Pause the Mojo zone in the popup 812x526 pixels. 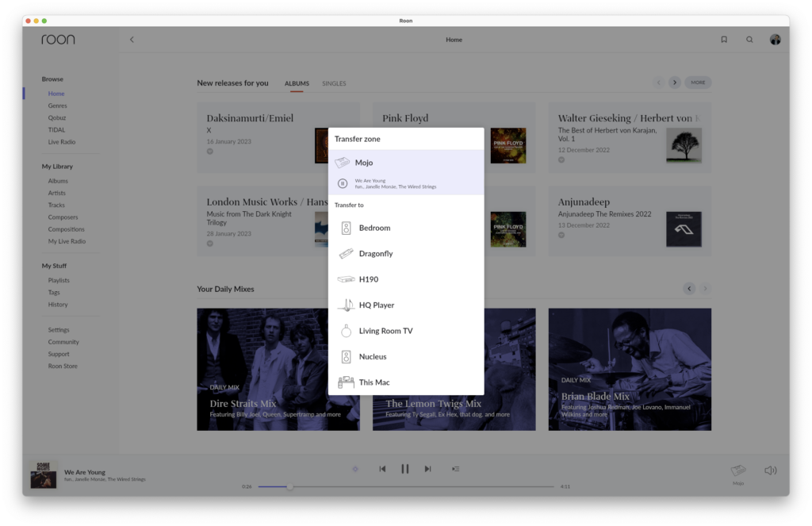coord(343,183)
